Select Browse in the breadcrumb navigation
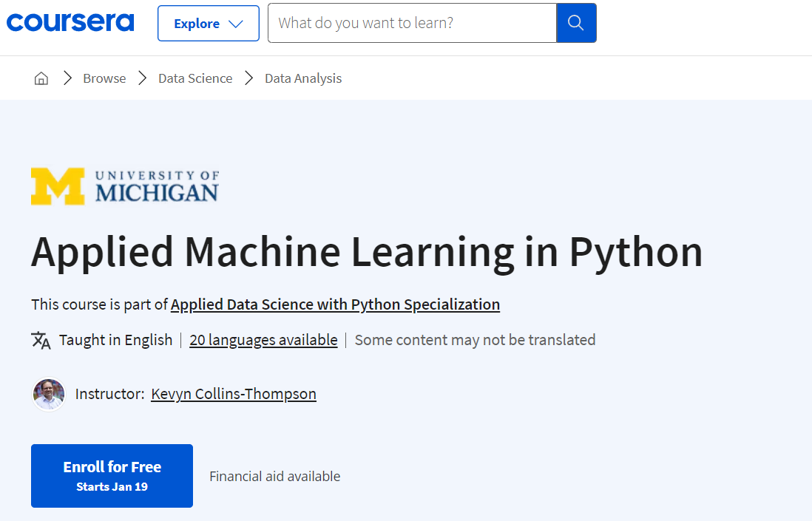The width and height of the screenshot is (812, 521). pos(104,78)
